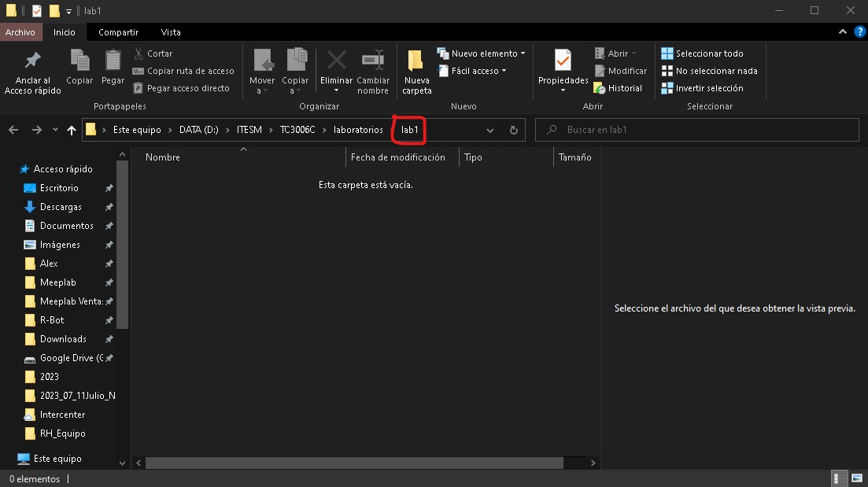The width and height of the screenshot is (868, 487).
Task: Click Seleccionar todo in the ribbon
Action: point(702,53)
